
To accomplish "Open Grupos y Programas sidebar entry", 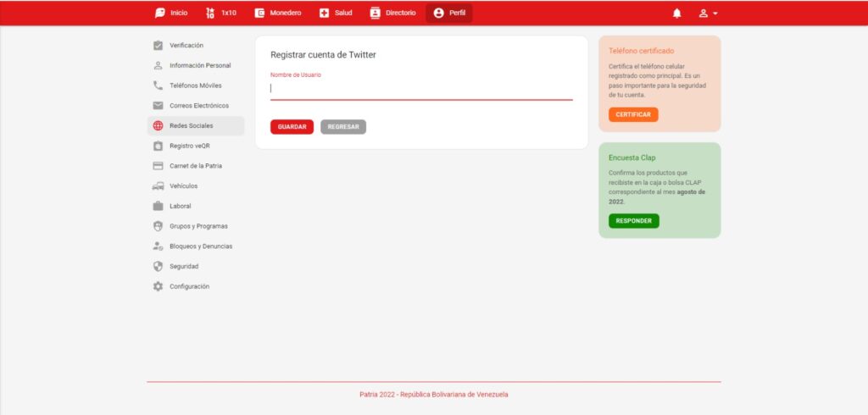I will click(196, 226).
